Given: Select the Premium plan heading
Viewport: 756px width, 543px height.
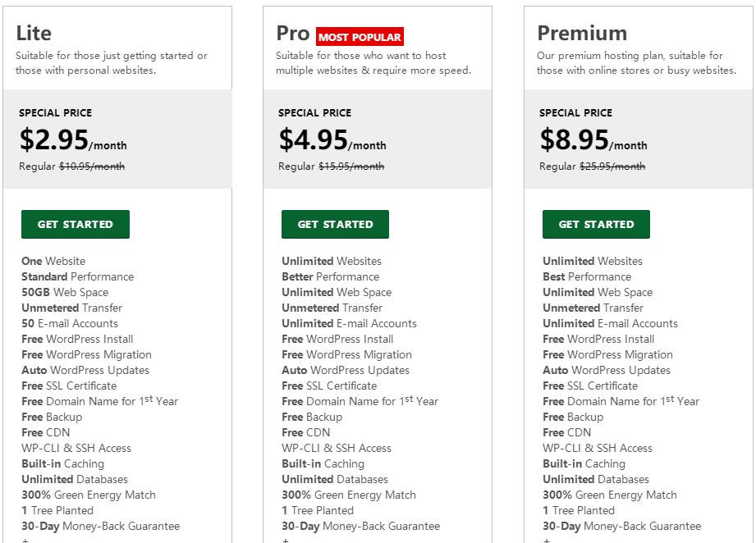Looking at the screenshot, I should click(x=582, y=34).
